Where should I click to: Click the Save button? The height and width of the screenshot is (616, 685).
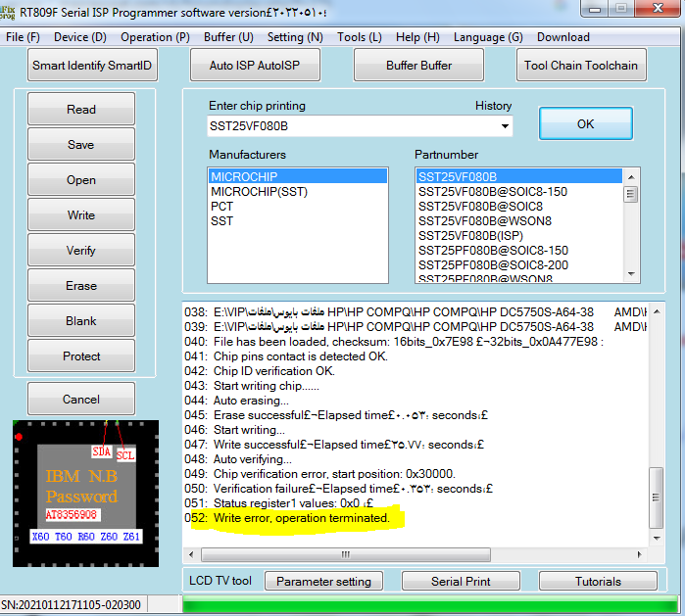[x=81, y=144]
